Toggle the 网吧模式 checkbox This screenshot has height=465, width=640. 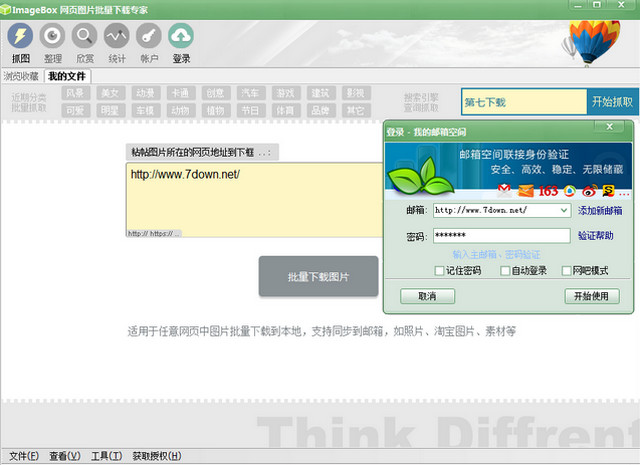coord(567,271)
